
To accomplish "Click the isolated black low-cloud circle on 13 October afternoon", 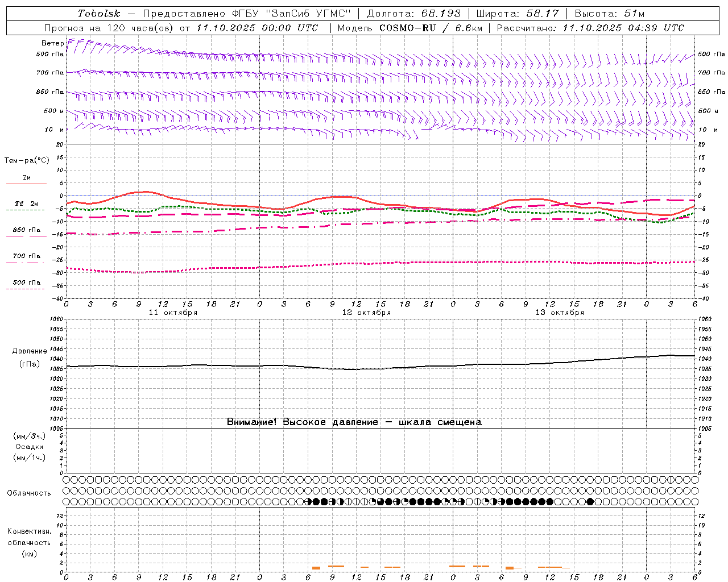I will (x=590, y=501).
